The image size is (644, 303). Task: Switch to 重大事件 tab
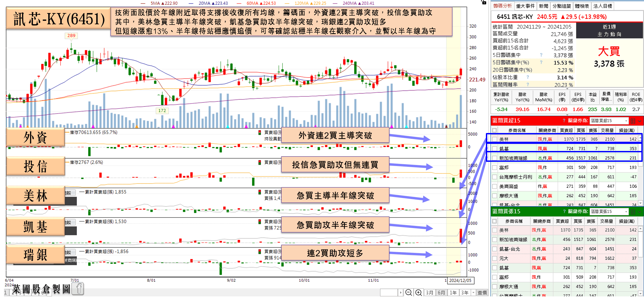pos(525,6)
